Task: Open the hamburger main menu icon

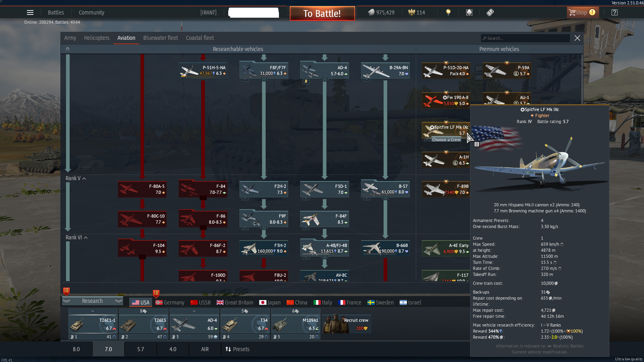Action: coord(30,12)
